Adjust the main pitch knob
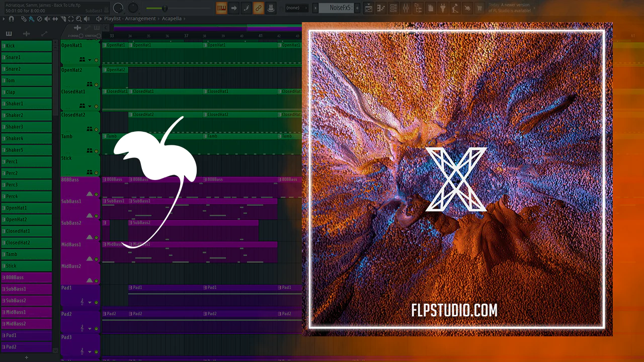 tap(133, 8)
